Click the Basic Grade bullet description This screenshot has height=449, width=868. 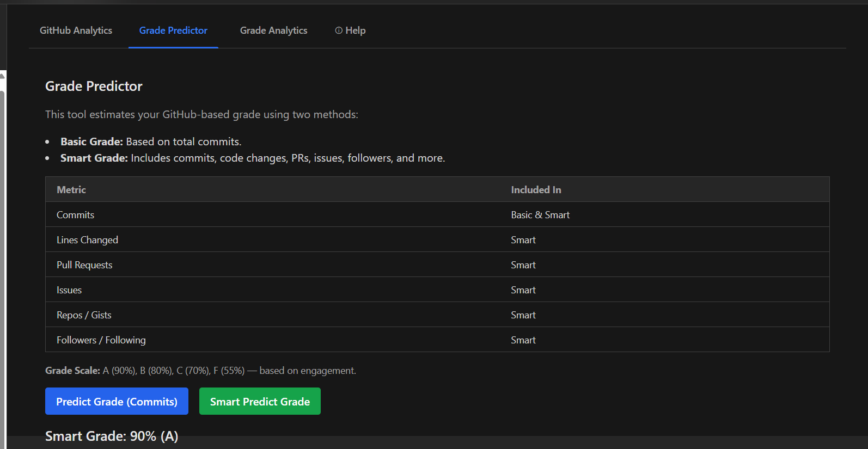(151, 142)
